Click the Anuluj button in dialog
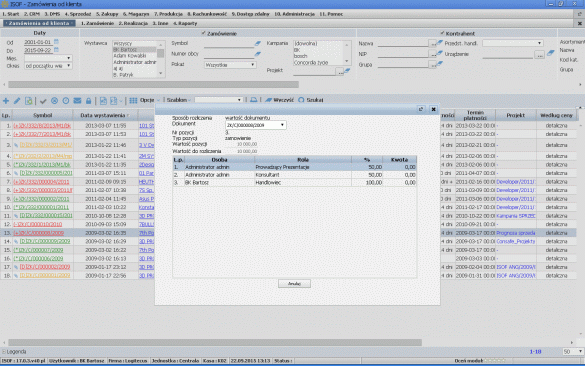The image size is (585, 366). tap(294, 284)
